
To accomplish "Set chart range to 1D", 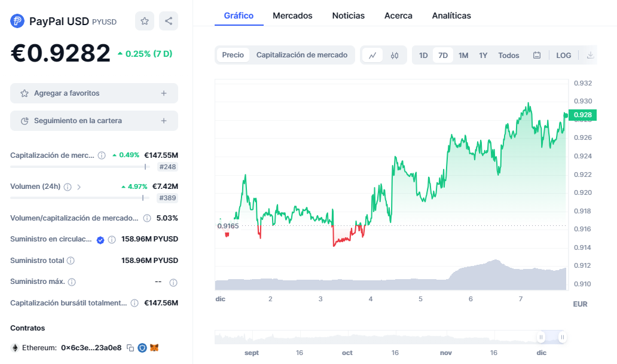I will pos(423,56).
